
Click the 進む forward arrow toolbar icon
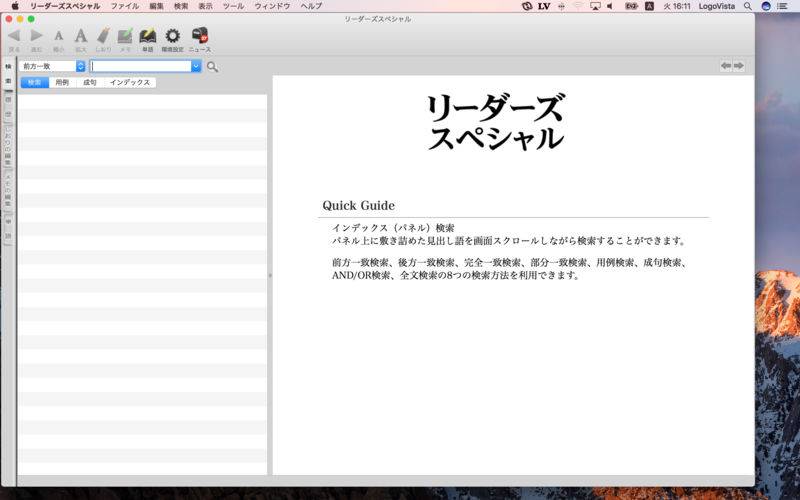(36, 36)
